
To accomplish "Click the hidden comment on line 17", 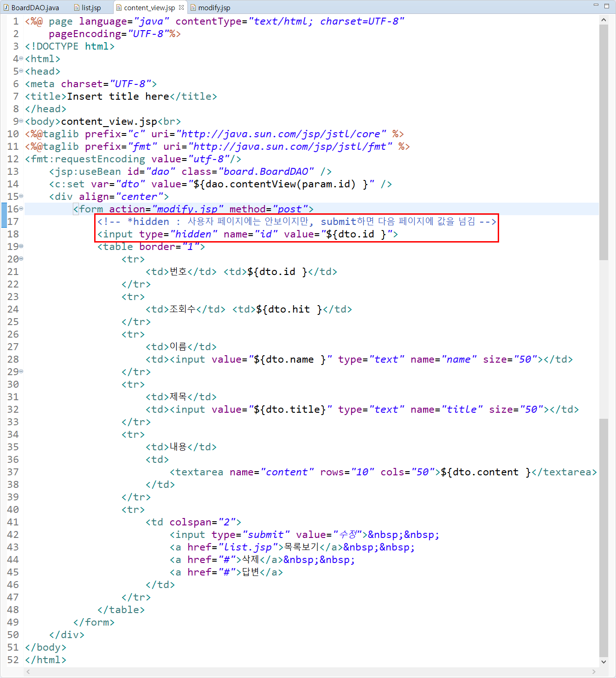I will point(297,222).
